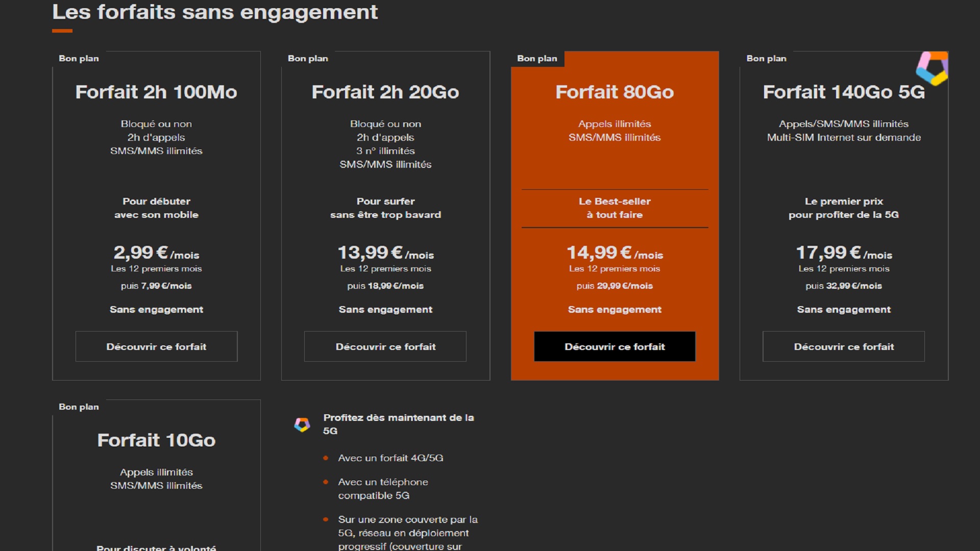
Task: Click the Bon plan tag on Forfait 2h 100Mo
Action: pos(79,58)
